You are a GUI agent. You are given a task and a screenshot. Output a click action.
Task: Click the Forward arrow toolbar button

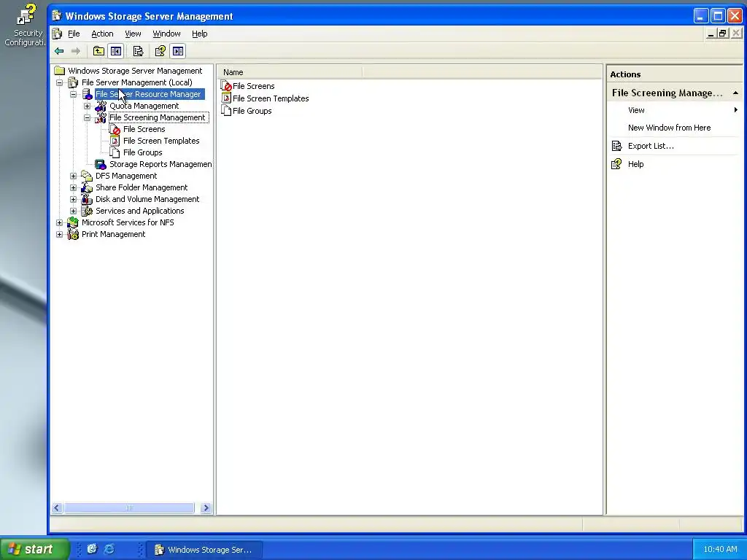click(76, 51)
